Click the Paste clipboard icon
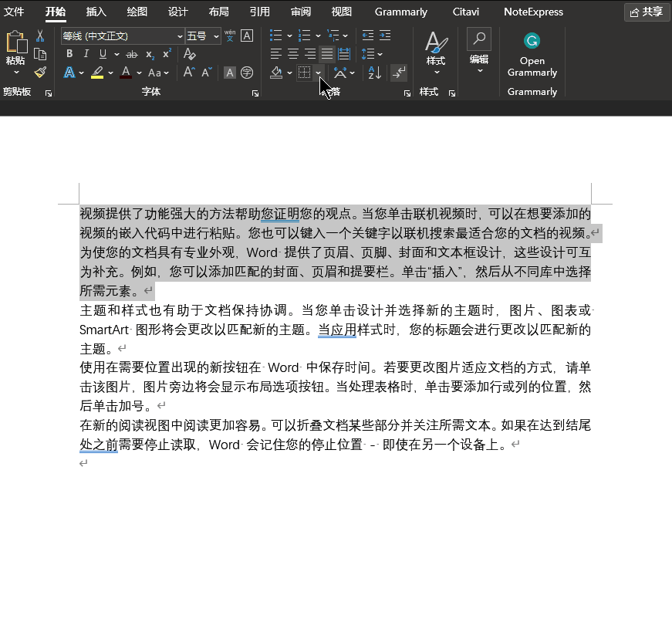This screenshot has width=672, height=636. coord(16,42)
